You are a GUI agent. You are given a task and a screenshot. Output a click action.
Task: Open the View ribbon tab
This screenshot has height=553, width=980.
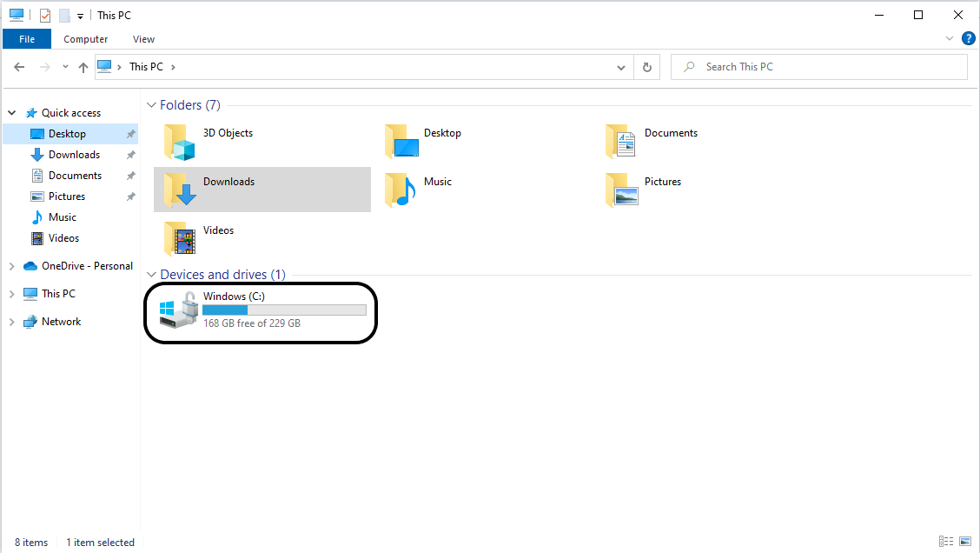point(142,38)
